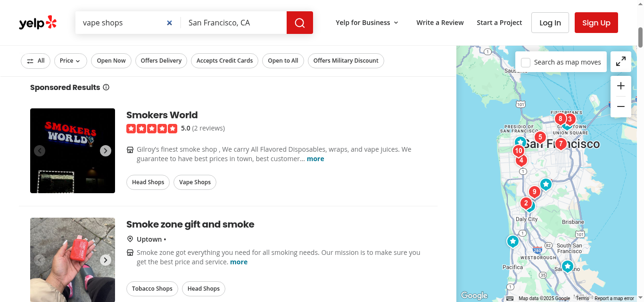Toggle the Open to All filter

(x=283, y=61)
